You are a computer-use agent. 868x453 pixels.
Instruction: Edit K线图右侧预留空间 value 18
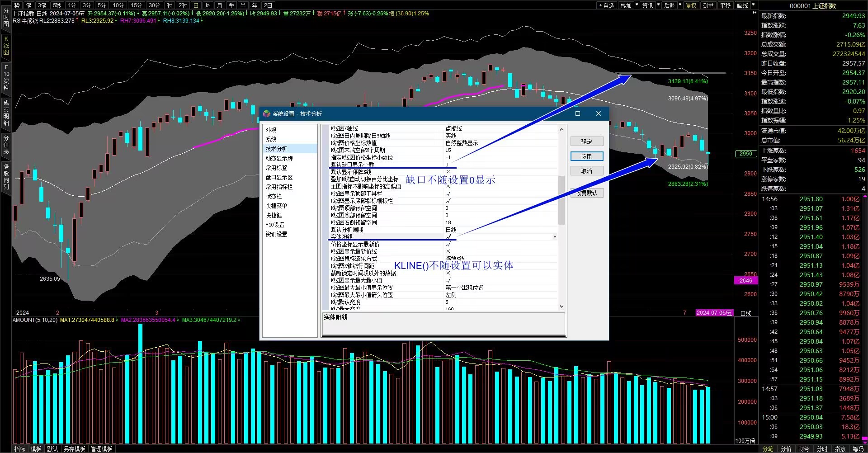pyautogui.click(x=448, y=222)
